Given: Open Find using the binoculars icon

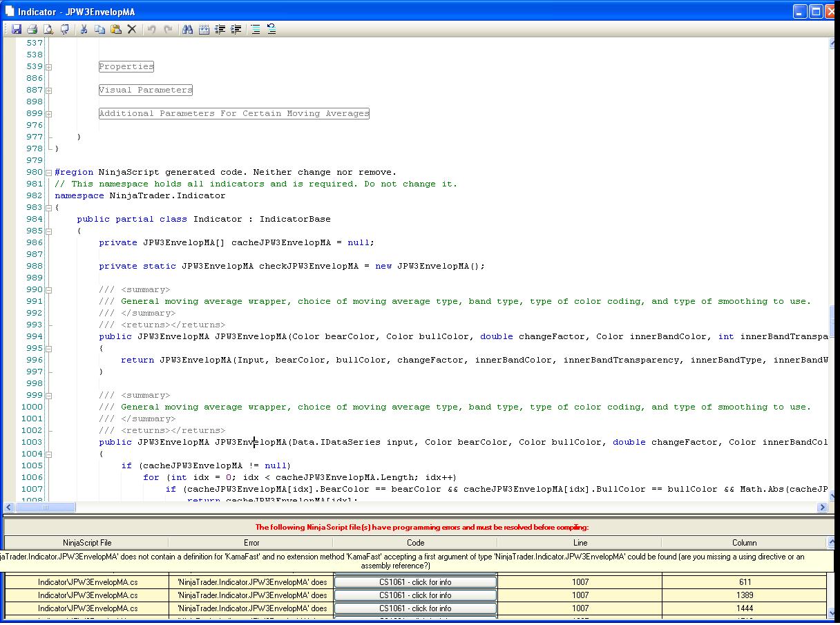Looking at the screenshot, I should click(x=187, y=29).
